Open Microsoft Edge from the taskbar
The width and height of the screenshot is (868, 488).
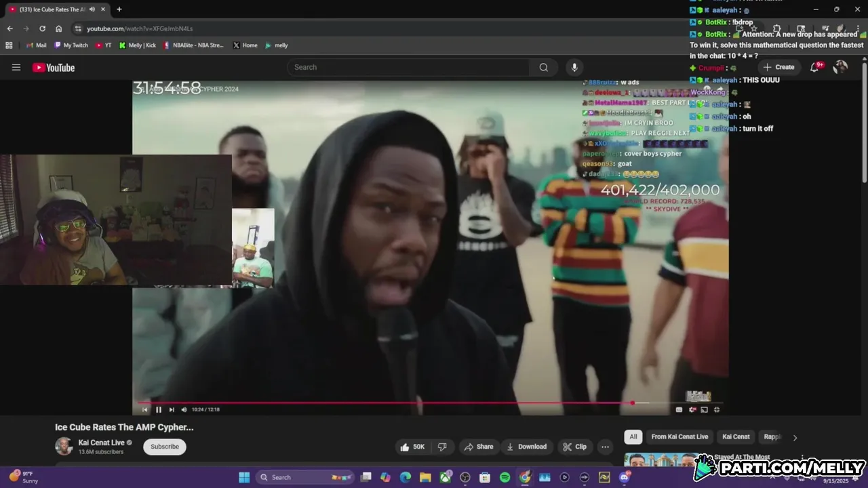click(x=405, y=477)
